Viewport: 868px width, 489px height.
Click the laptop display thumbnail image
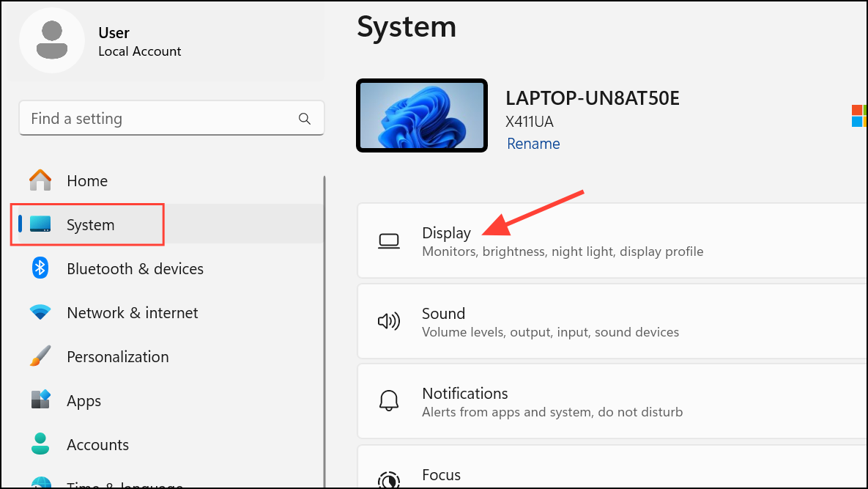[422, 115]
